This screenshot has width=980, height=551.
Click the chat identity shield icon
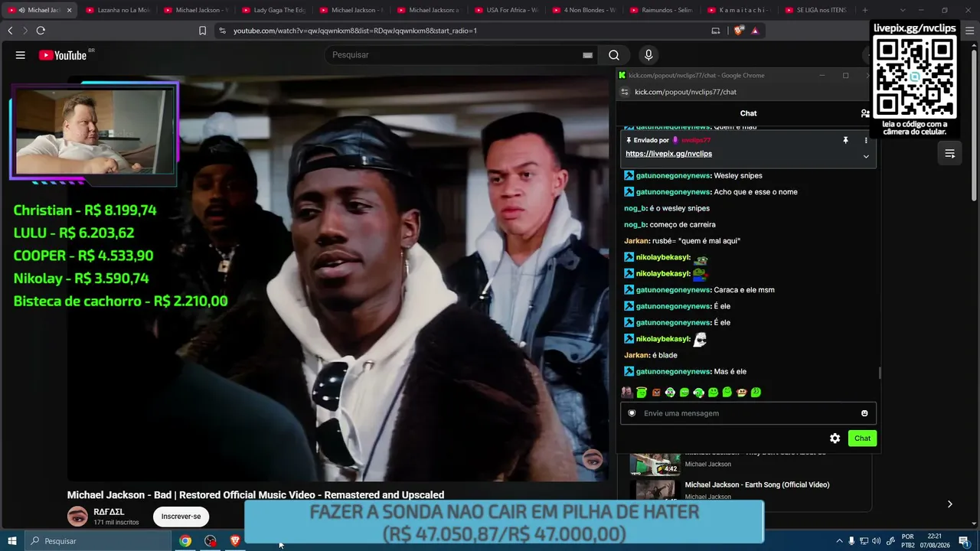click(632, 413)
